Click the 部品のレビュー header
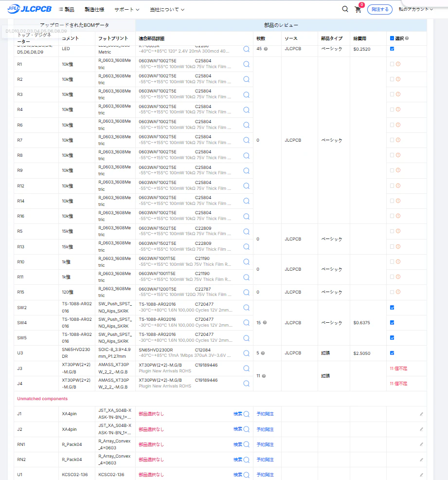 click(x=281, y=25)
